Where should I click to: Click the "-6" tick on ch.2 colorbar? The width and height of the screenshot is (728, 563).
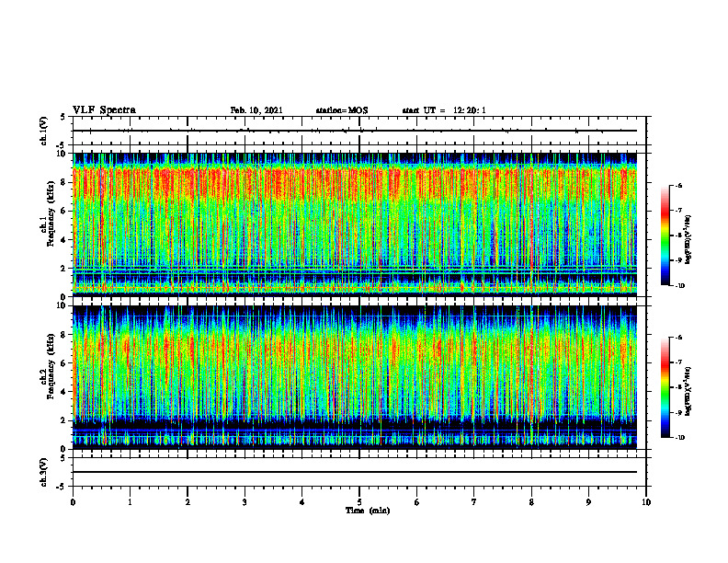(679, 338)
